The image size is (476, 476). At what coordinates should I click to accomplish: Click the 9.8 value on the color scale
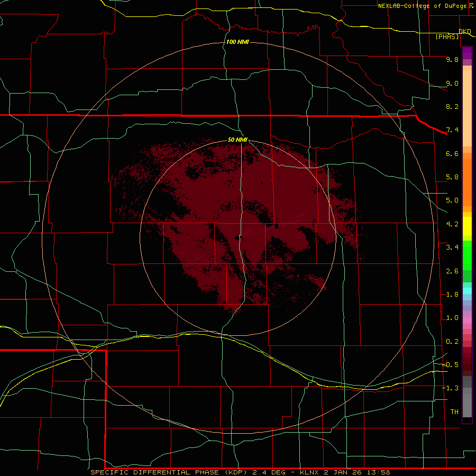[452, 59]
